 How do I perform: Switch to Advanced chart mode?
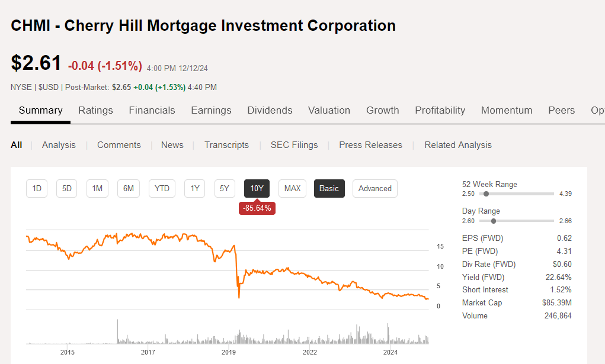click(375, 189)
